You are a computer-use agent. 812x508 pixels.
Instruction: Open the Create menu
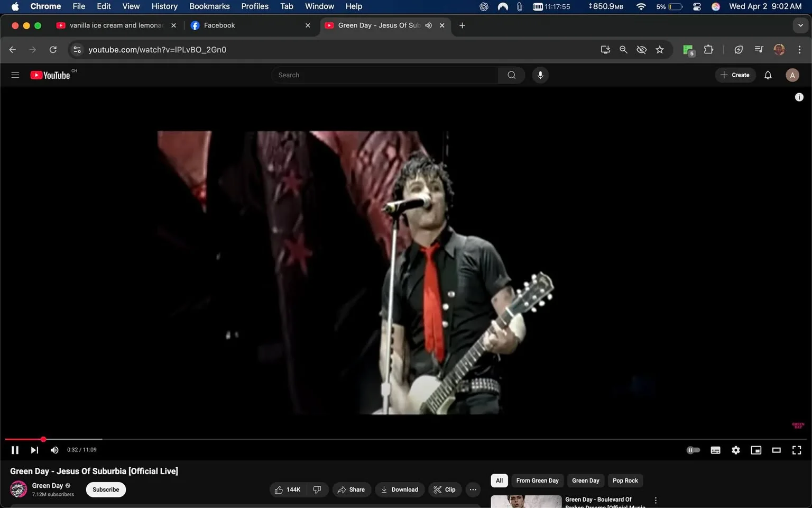click(735, 75)
